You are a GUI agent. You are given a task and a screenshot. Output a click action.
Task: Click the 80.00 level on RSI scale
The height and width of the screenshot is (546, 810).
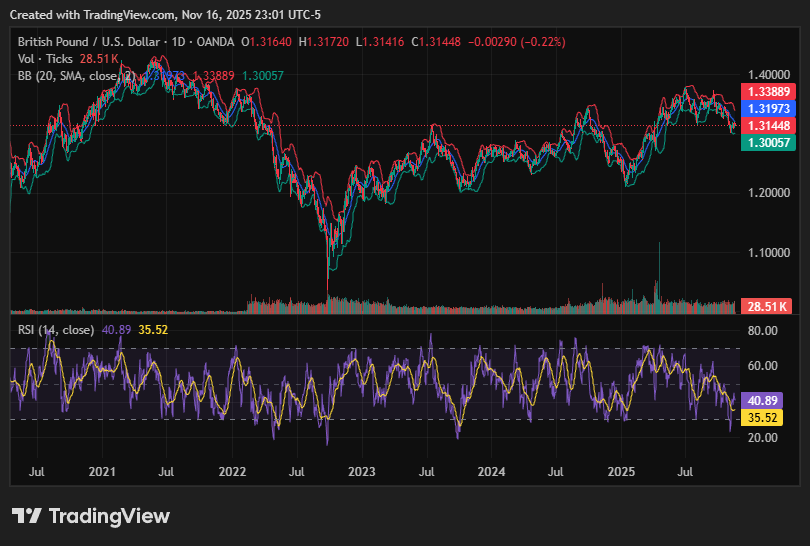click(764, 330)
